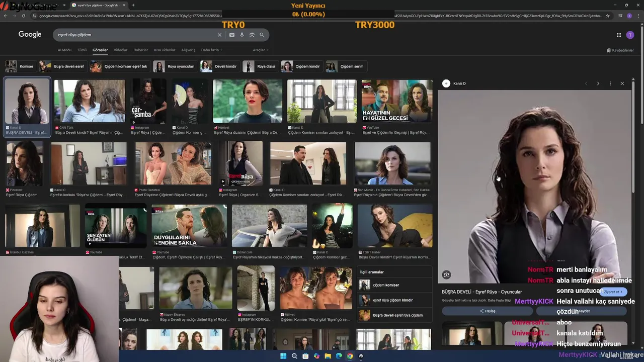Image resolution: width=644 pixels, height=362 pixels.
Task: Open the Google apps grid
Action: point(619,35)
